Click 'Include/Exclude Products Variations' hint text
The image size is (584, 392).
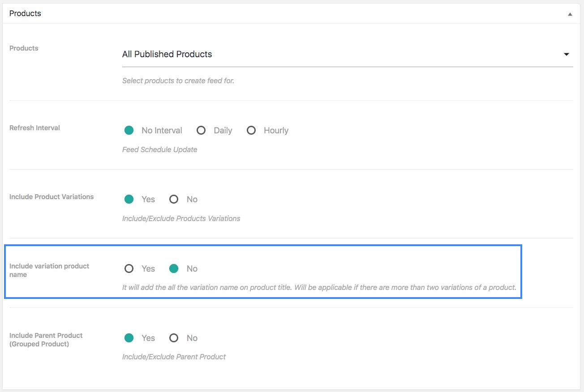(181, 218)
